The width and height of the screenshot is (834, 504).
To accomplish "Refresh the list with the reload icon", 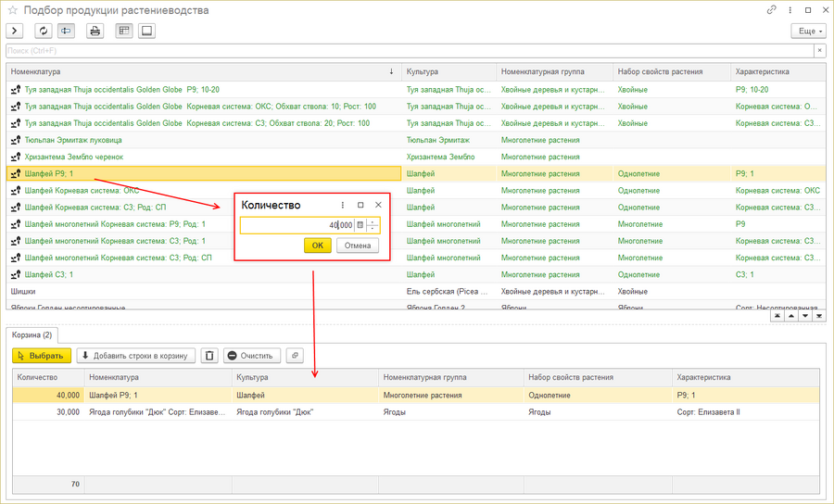I will point(44,31).
